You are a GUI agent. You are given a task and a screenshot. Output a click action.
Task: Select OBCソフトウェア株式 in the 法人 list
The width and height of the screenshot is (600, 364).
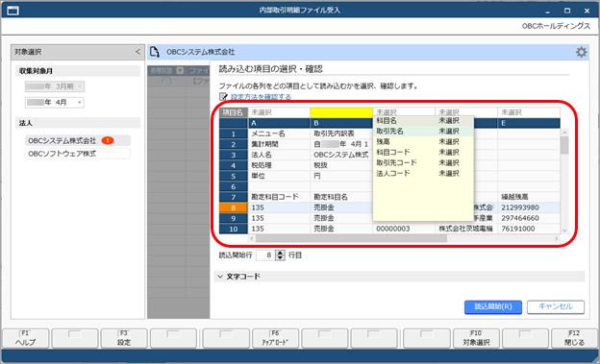coord(78,154)
